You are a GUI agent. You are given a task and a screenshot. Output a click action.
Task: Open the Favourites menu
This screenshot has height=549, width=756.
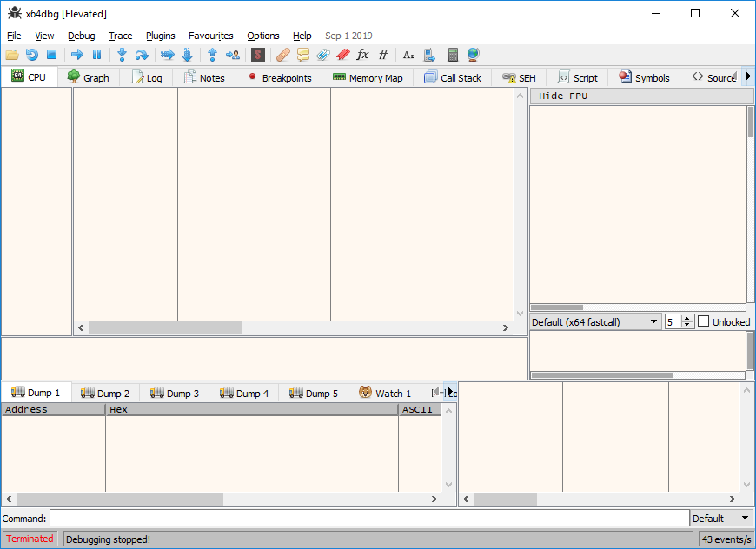pyautogui.click(x=210, y=36)
